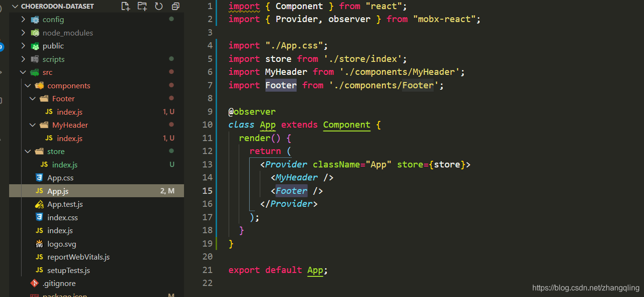
Task: Click the config folder icon
Action: (x=35, y=20)
